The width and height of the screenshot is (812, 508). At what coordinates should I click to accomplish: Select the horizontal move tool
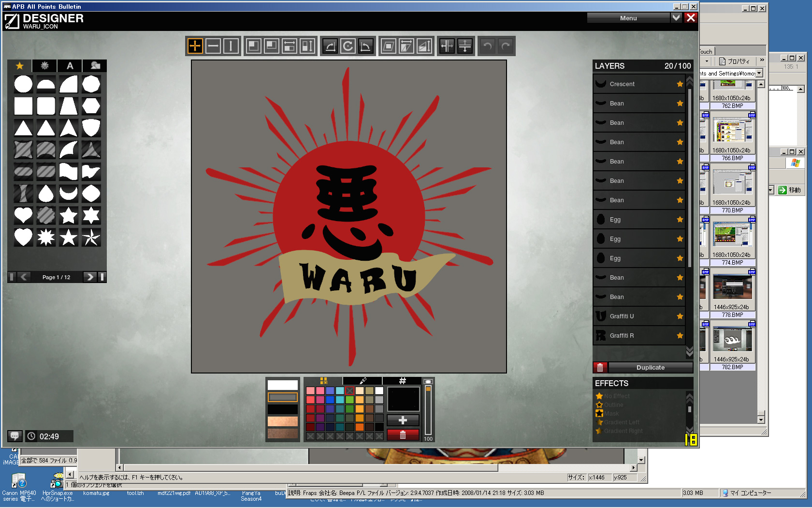(x=213, y=46)
